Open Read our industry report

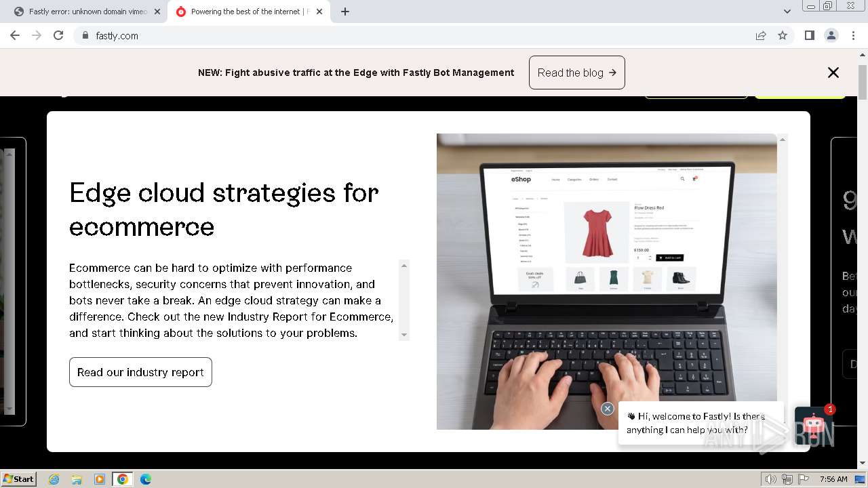pyautogui.click(x=140, y=372)
